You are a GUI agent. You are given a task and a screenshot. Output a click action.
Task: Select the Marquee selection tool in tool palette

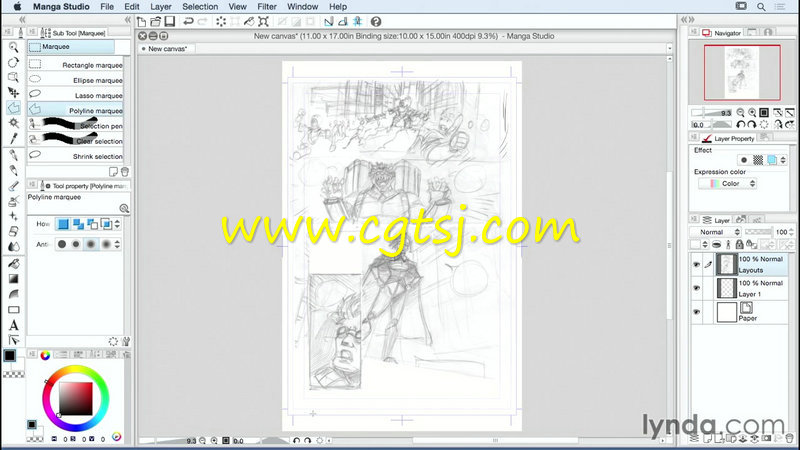13,108
